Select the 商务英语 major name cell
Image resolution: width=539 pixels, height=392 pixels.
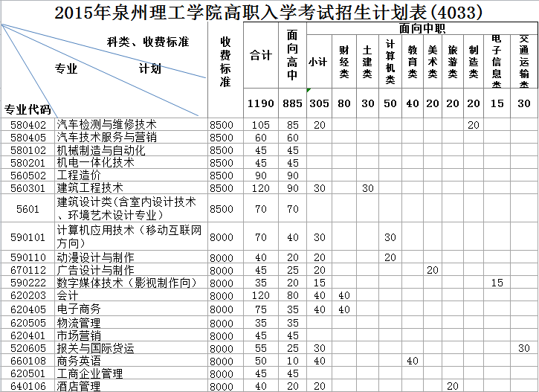(x=131, y=360)
